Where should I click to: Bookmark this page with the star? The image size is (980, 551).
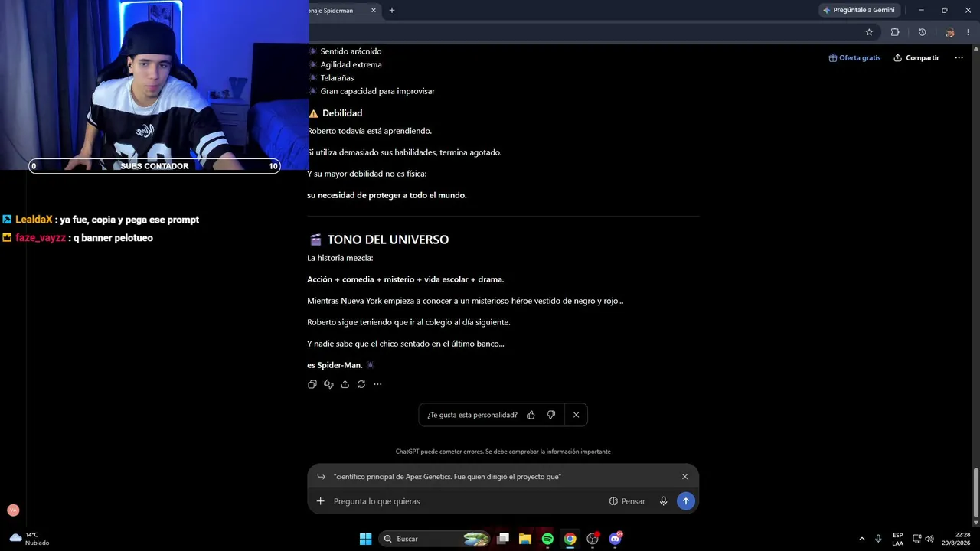coord(869,32)
